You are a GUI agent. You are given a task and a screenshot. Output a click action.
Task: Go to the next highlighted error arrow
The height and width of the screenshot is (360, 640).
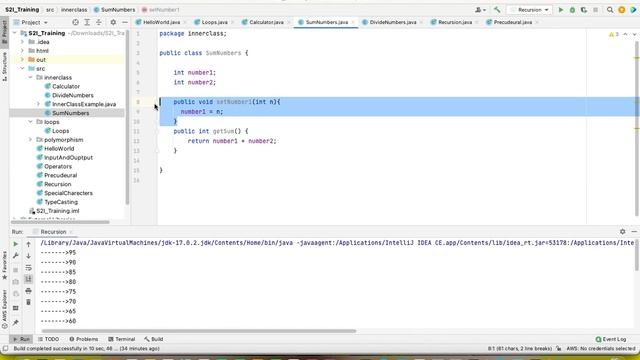coord(634,34)
